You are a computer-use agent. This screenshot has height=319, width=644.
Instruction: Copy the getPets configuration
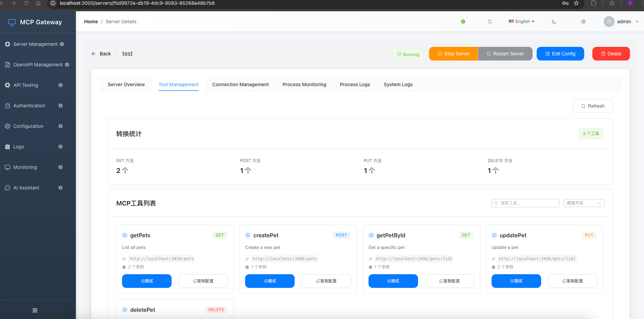(203, 281)
